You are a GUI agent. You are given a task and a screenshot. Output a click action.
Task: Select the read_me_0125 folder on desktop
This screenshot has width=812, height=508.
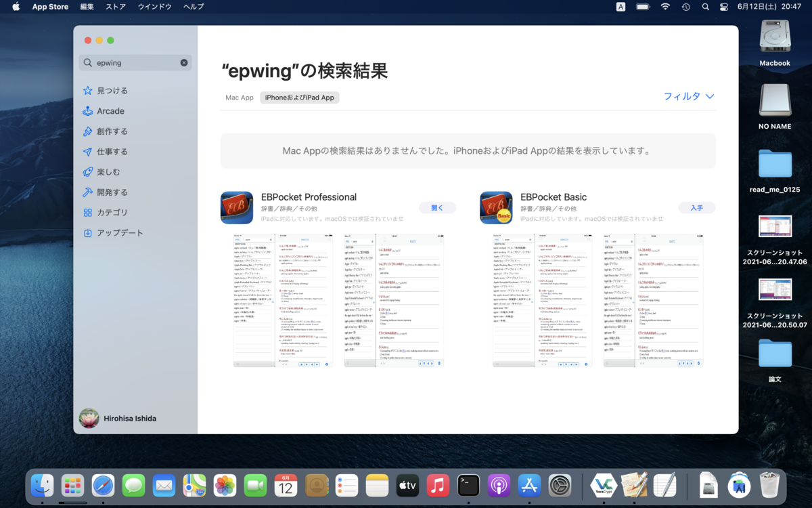pyautogui.click(x=775, y=165)
